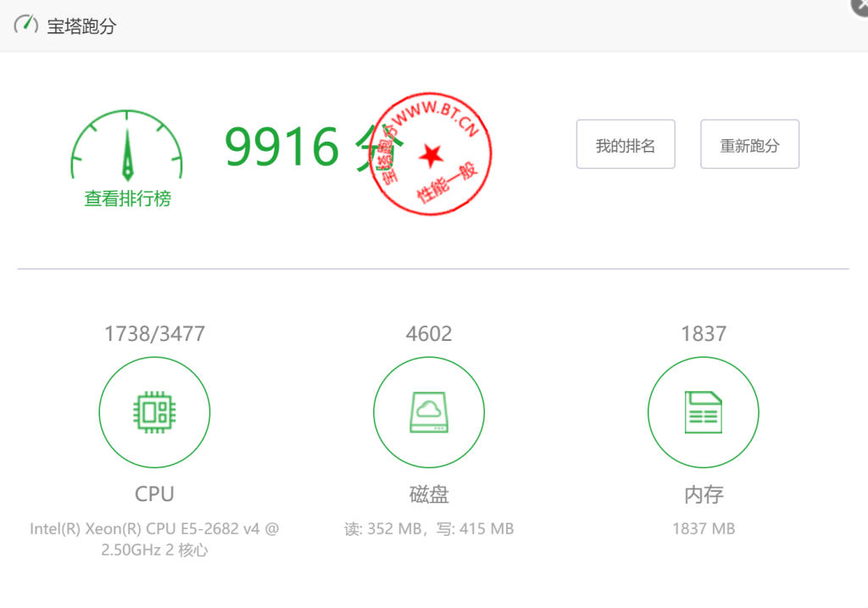Open the 查看排行榜 link
868x608 pixels.
coord(127,198)
